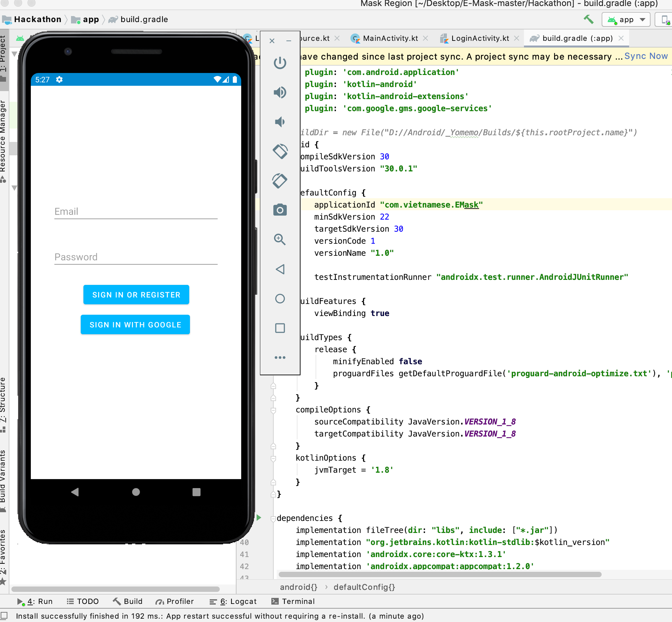Click the emulator volume down icon
Screen dimensions: 672x622
[280, 122]
